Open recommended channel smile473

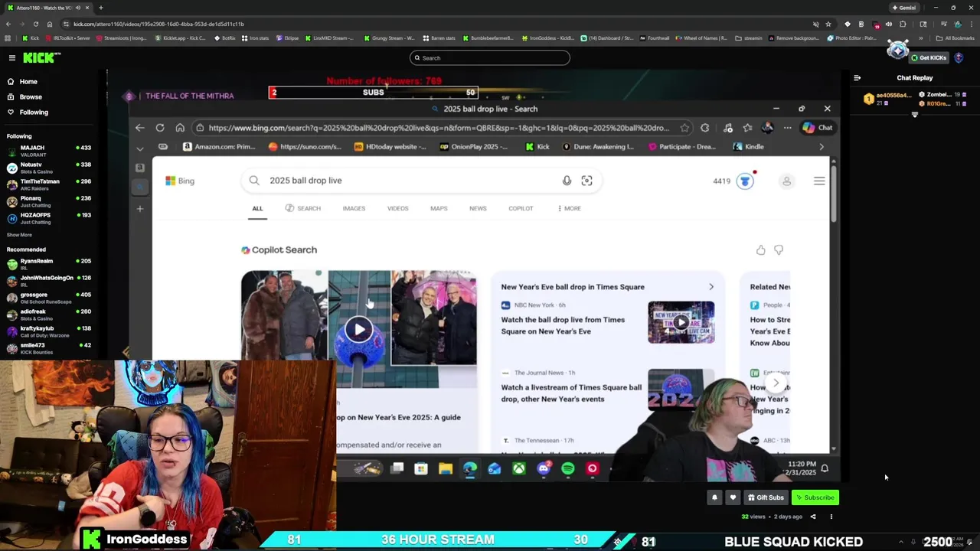50,348
